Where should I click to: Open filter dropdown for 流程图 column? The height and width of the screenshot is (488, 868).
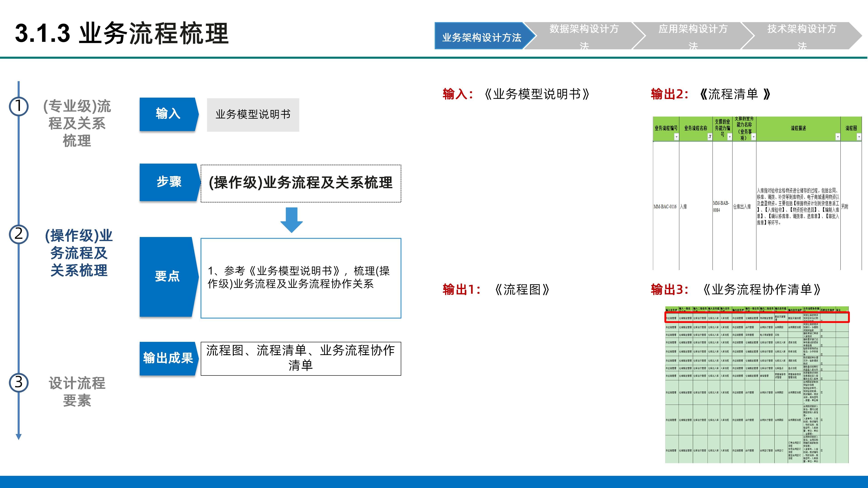pyautogui.click(x=859, y=137)
